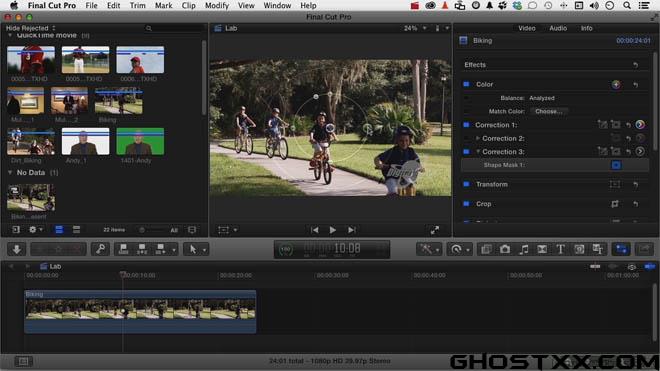This screenshot has height=371, width=660.
Task: Show Color Board for Correction 3
Action: click(640, 152)
